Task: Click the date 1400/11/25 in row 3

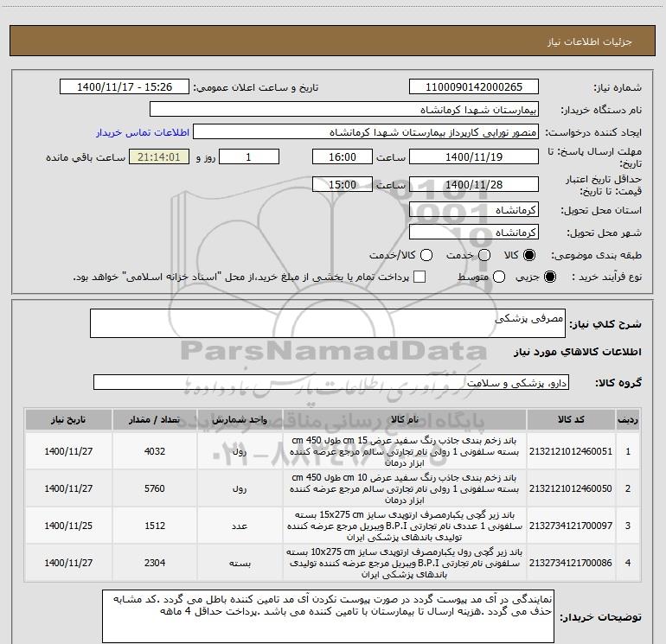Action: pyautogui.click(x=68, y=526)
